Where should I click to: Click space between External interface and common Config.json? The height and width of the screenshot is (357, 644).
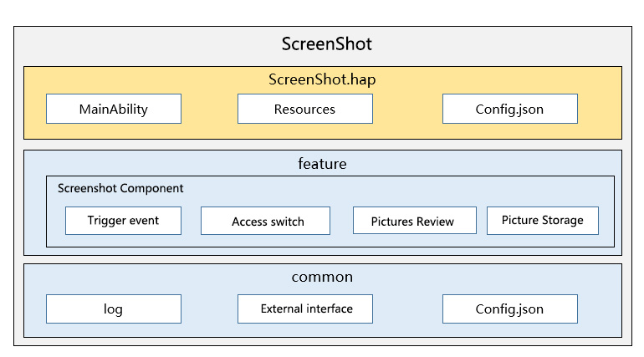(407, 309)
